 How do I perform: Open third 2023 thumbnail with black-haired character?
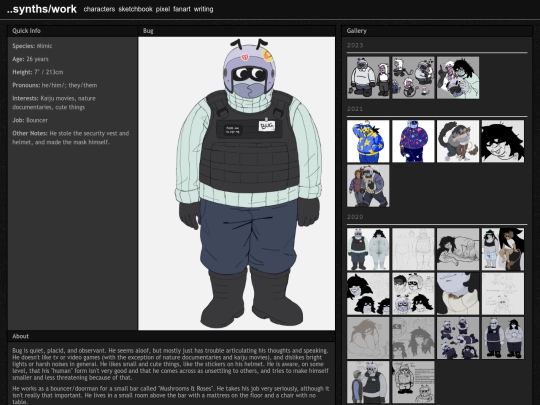coord(458,78)
